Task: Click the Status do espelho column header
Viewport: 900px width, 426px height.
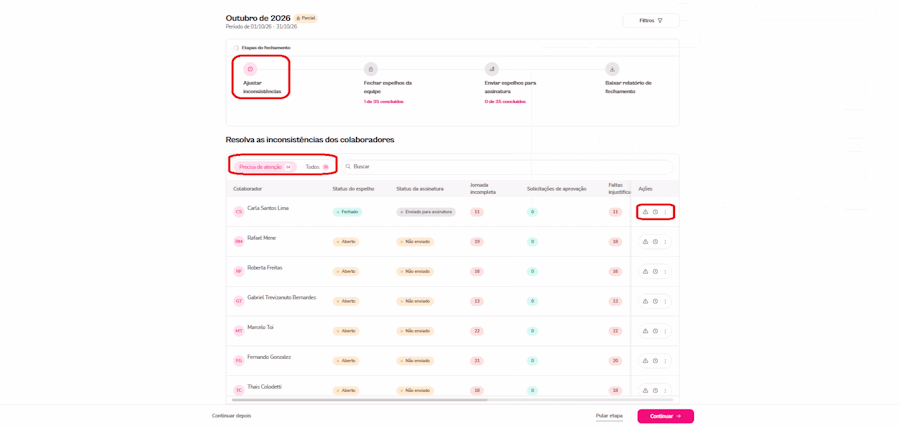Action: [354, 189]
